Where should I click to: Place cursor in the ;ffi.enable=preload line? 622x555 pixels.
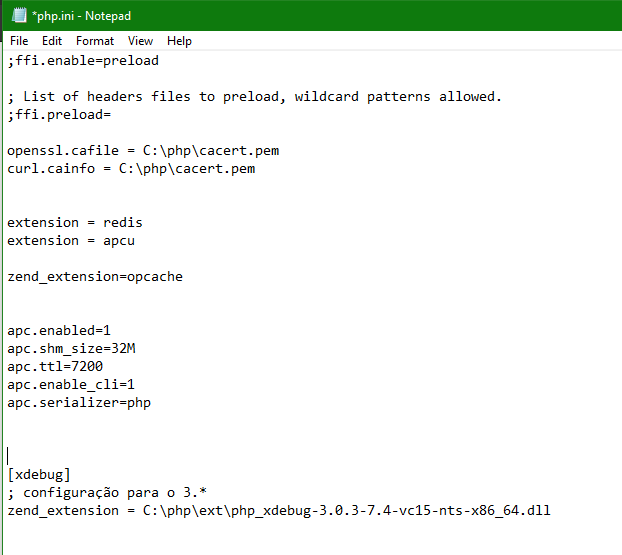click(x=83, y=61)
